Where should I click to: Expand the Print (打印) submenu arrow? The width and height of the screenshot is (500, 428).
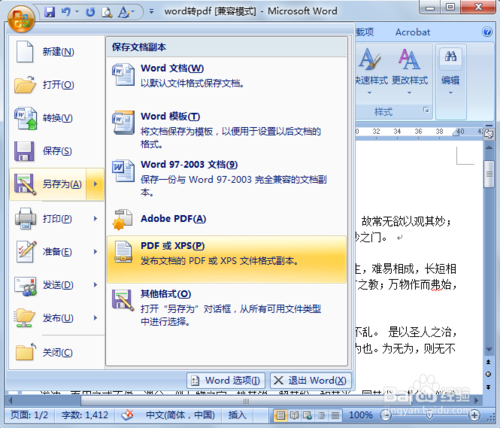(95, 219)
